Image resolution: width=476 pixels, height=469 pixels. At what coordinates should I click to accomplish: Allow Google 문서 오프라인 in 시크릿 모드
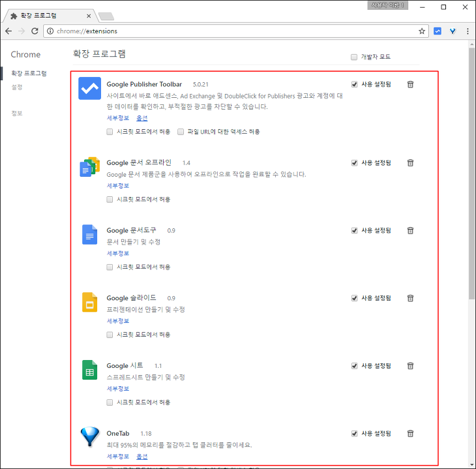click(x=110, y=200)
